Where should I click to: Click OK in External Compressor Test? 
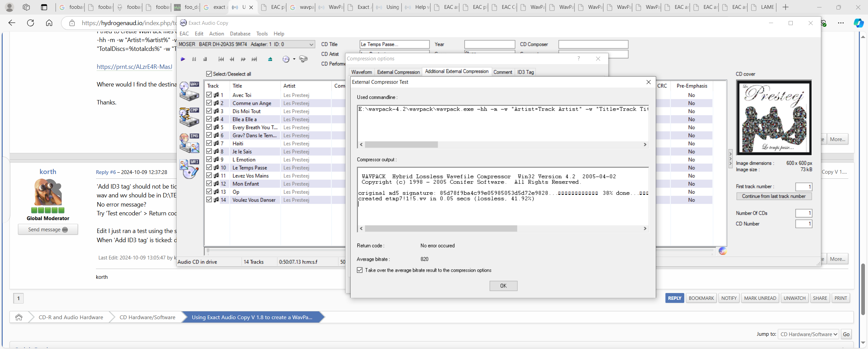[x=503, y=286]
